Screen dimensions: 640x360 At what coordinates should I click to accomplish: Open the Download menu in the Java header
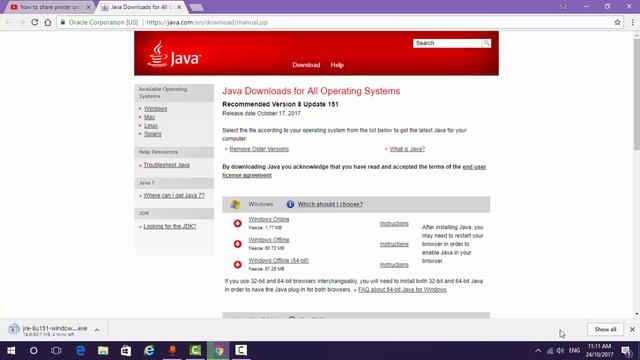306,65
